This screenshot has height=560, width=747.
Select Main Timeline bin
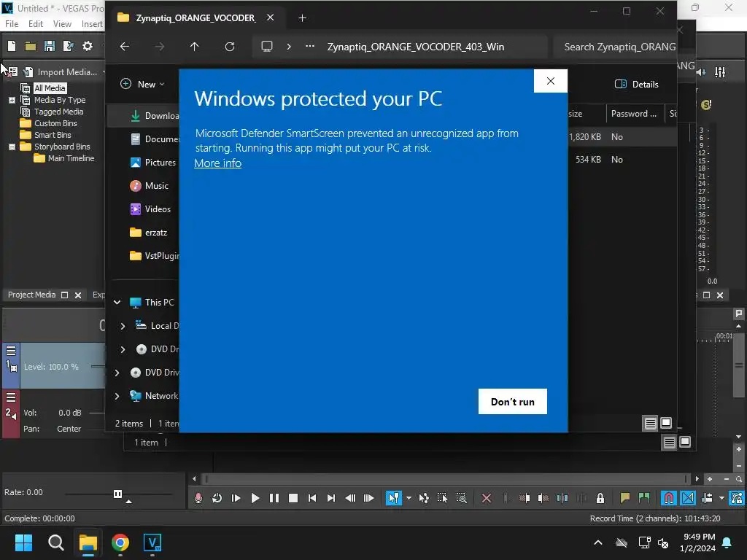click(x=71, y=158)
